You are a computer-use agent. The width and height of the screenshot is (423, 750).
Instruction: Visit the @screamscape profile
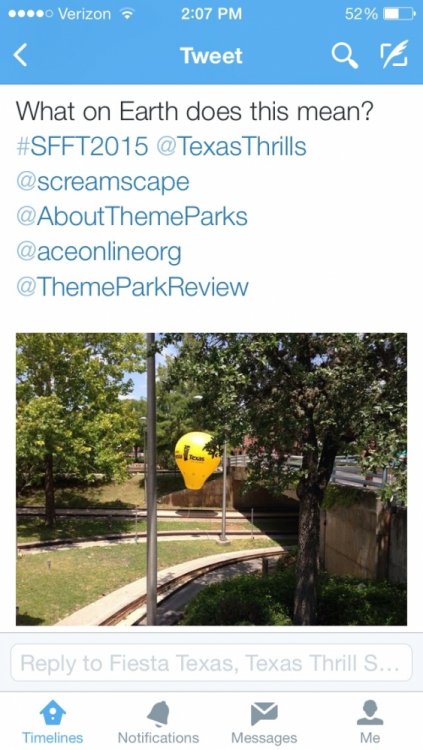(103, 182)
